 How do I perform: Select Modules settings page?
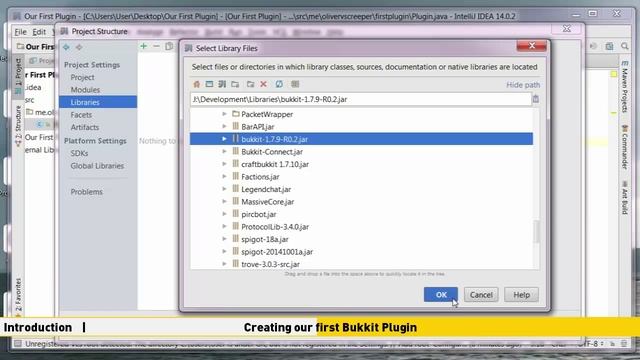(85, 90)
